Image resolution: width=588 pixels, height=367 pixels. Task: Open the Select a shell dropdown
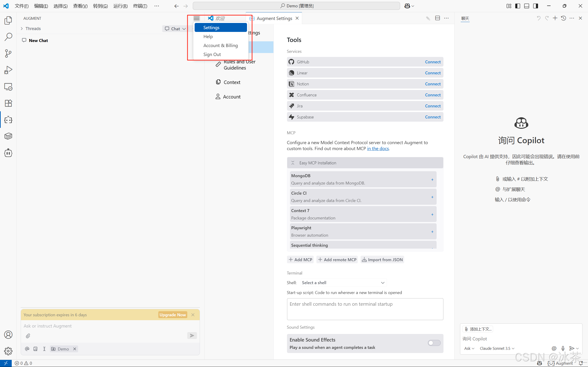coord(343,283)
